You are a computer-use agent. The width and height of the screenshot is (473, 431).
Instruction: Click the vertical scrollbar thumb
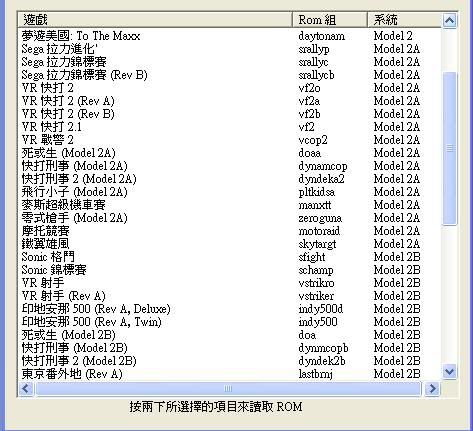449,148
